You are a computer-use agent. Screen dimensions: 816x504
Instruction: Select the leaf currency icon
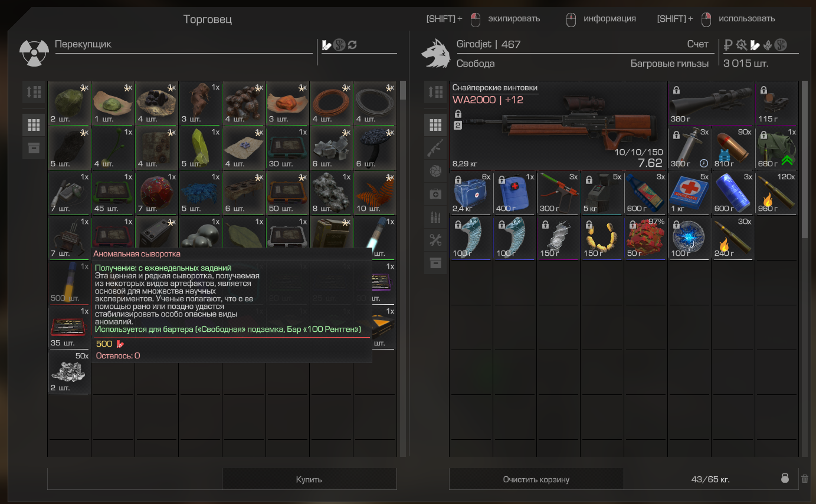click(x=767, y=45)
